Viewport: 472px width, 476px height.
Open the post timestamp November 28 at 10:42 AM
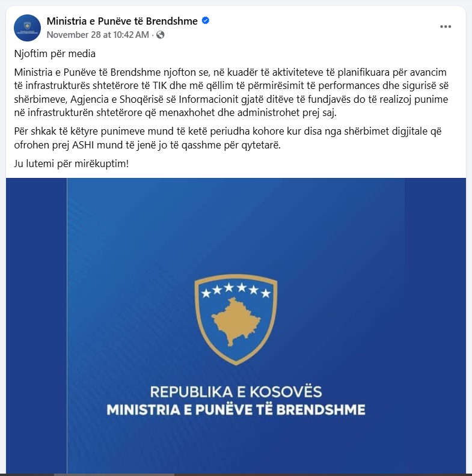(x=97, y=34)
